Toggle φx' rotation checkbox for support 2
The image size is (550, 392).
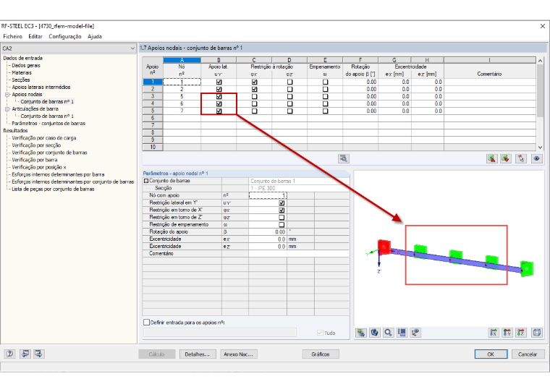tap(254, 89)
